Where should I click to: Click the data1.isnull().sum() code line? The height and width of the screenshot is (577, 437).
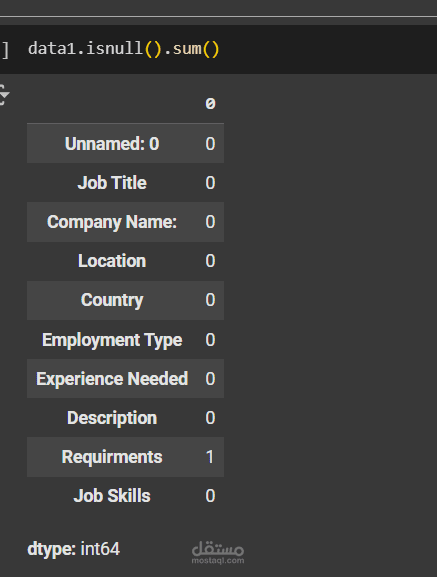(124, 49)
